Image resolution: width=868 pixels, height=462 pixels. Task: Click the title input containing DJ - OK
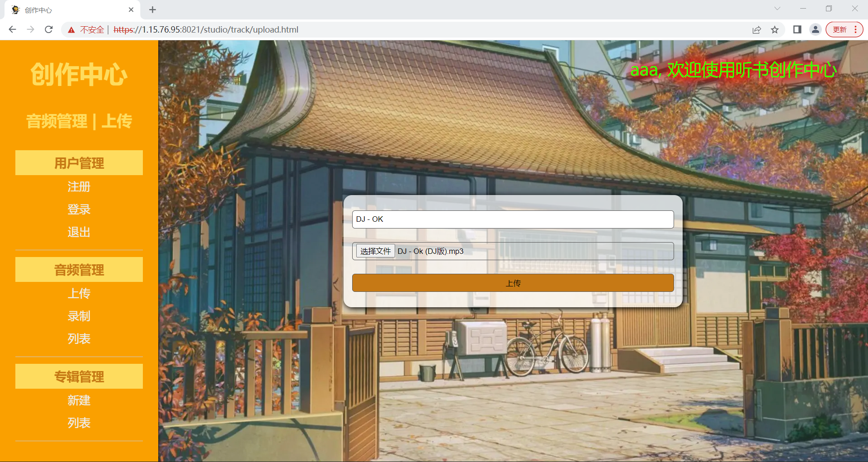pos(513,219)
